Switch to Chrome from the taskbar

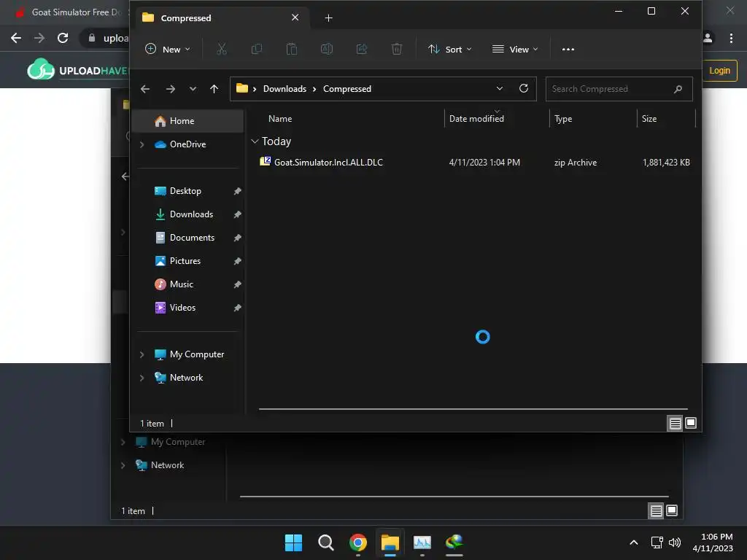[357, 542]
